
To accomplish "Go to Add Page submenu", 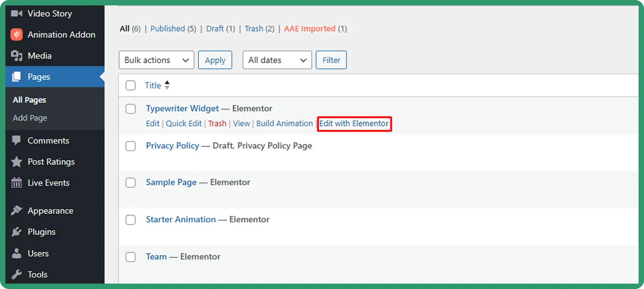I will coord(30,118).
